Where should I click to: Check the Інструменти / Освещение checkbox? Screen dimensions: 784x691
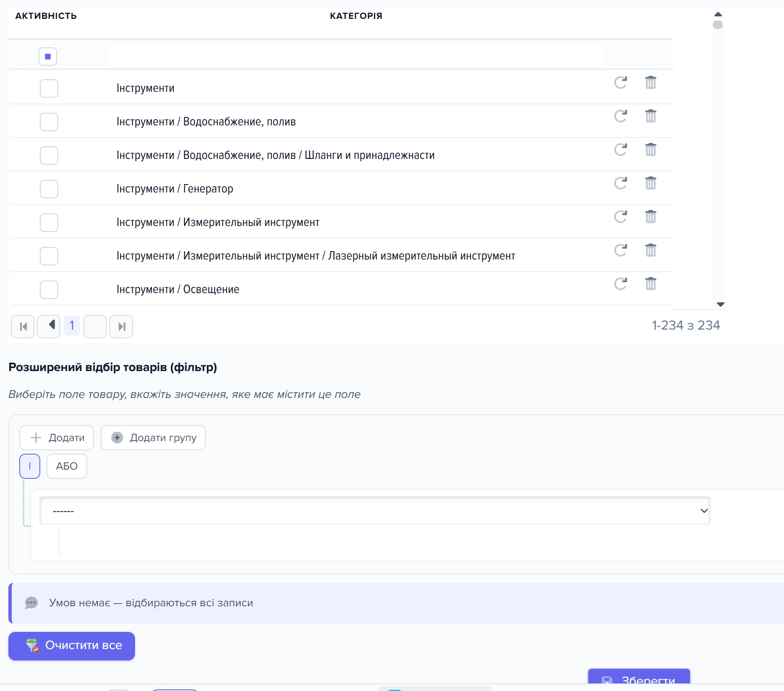(x=49, y=290)
